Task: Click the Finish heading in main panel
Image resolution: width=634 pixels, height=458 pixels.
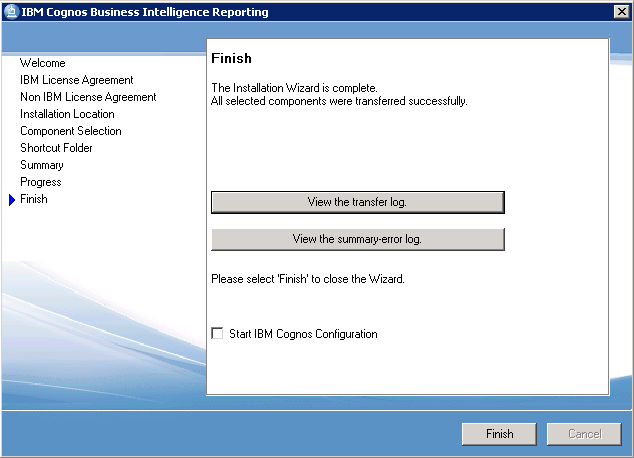Action: point(231,58)
